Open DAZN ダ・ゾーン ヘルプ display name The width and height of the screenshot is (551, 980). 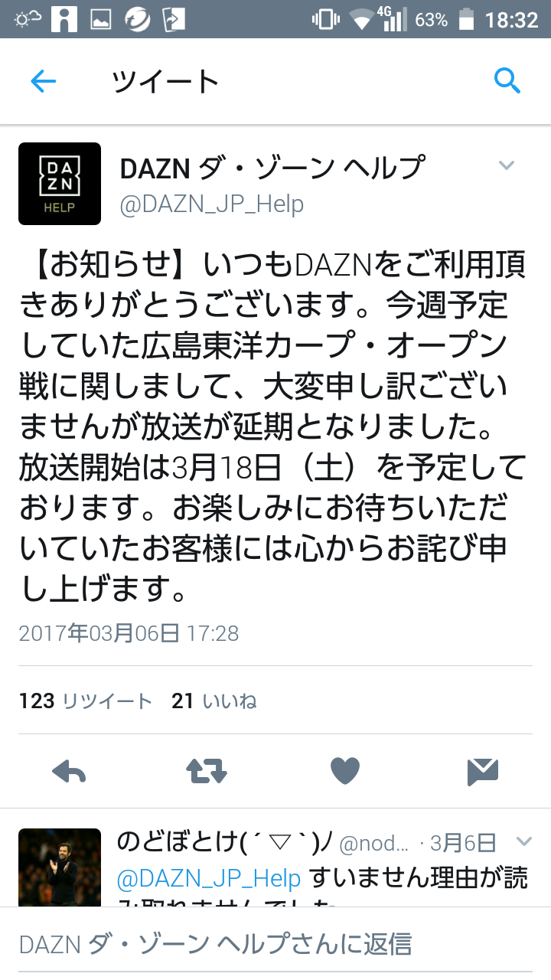pos(272,167)
